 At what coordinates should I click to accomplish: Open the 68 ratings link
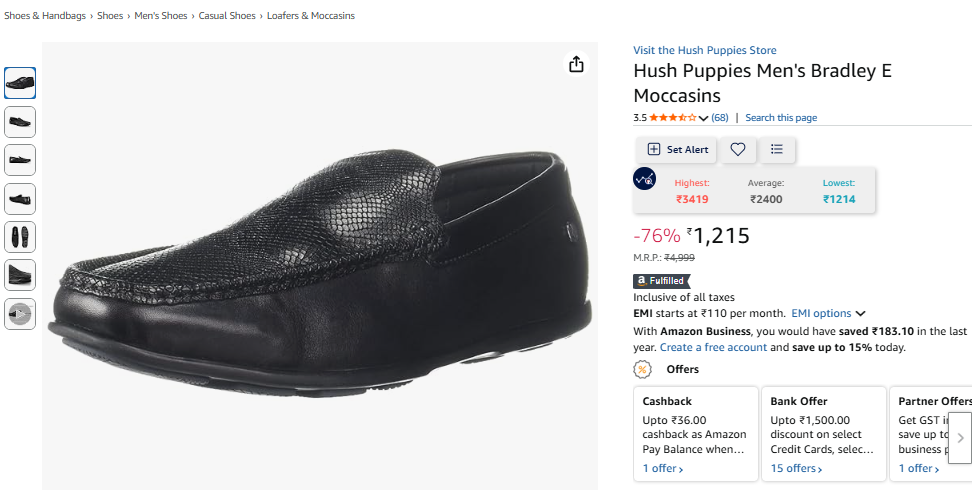pos(720,118)
